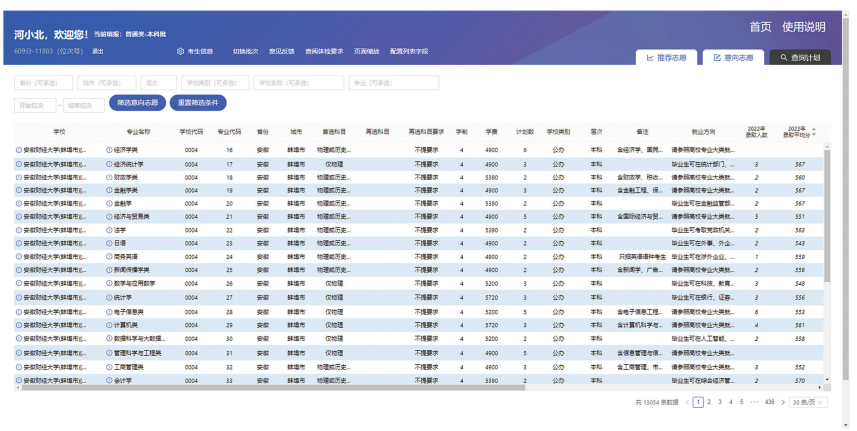Viewport: 857px width, 431px height.
Task: Click the horizontal scrollbar under the table
Action: [x=272, y=388]
